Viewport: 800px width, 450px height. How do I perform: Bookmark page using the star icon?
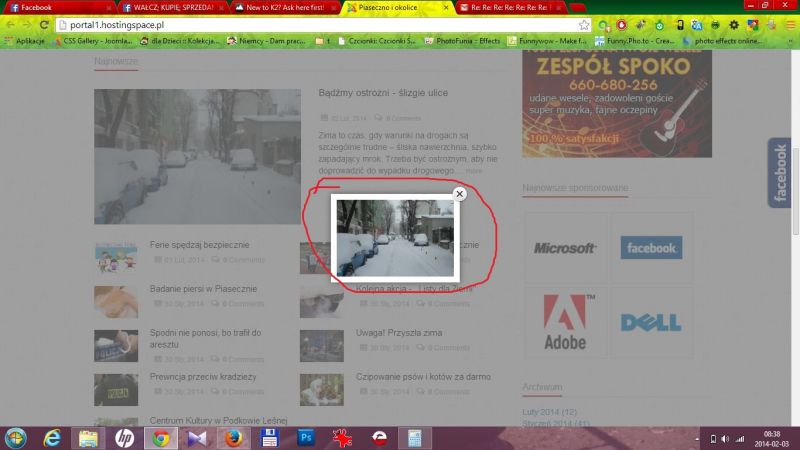[584, 24]
